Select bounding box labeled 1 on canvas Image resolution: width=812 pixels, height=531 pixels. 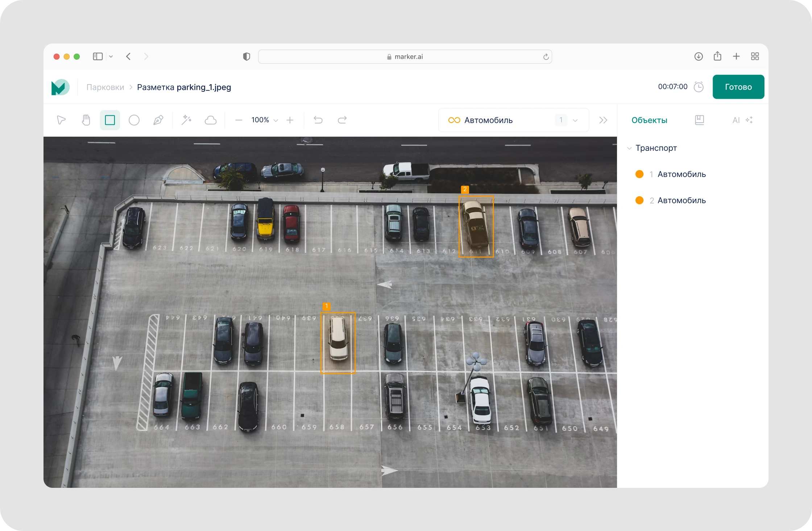[338, 343]
